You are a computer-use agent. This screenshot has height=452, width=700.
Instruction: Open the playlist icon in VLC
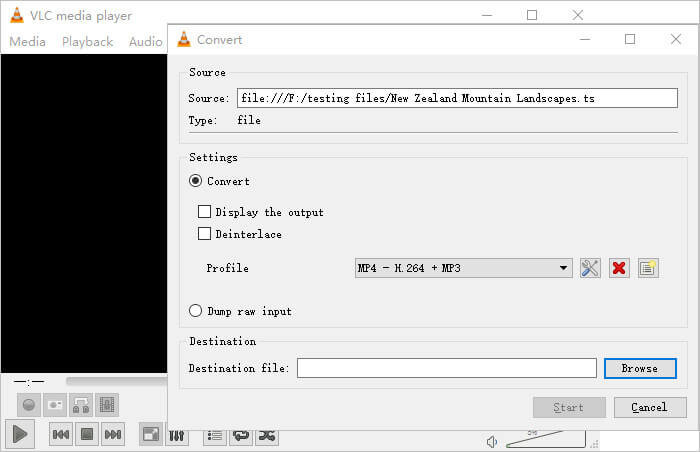tap(215, 436)
